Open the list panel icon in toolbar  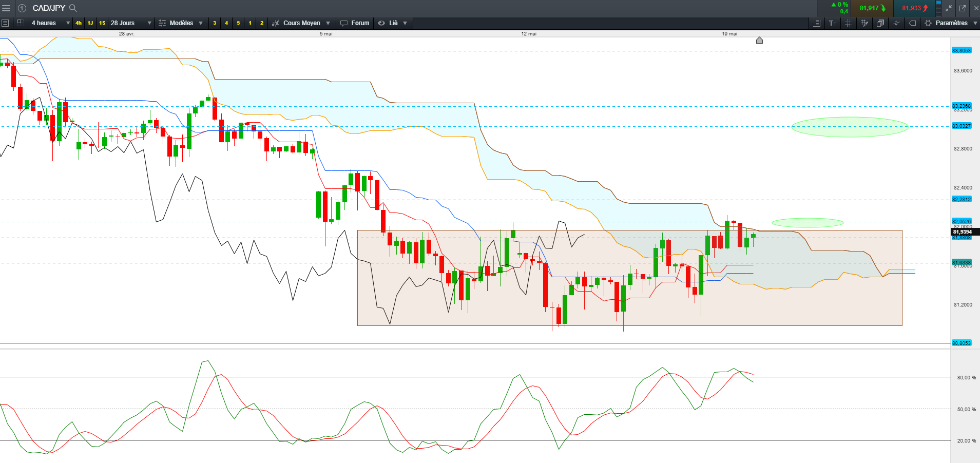(x=5, y=23)
